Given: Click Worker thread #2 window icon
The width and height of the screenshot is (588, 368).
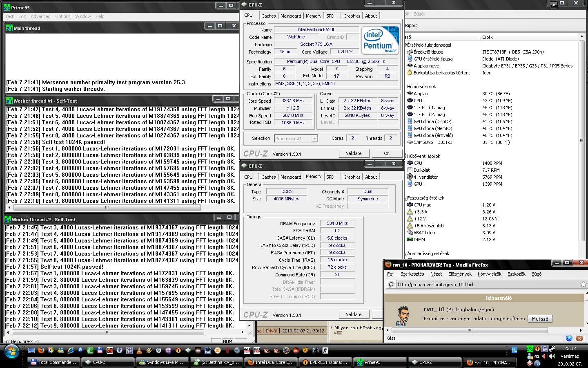Looking at the screenshot, I should tap(8, 220).
